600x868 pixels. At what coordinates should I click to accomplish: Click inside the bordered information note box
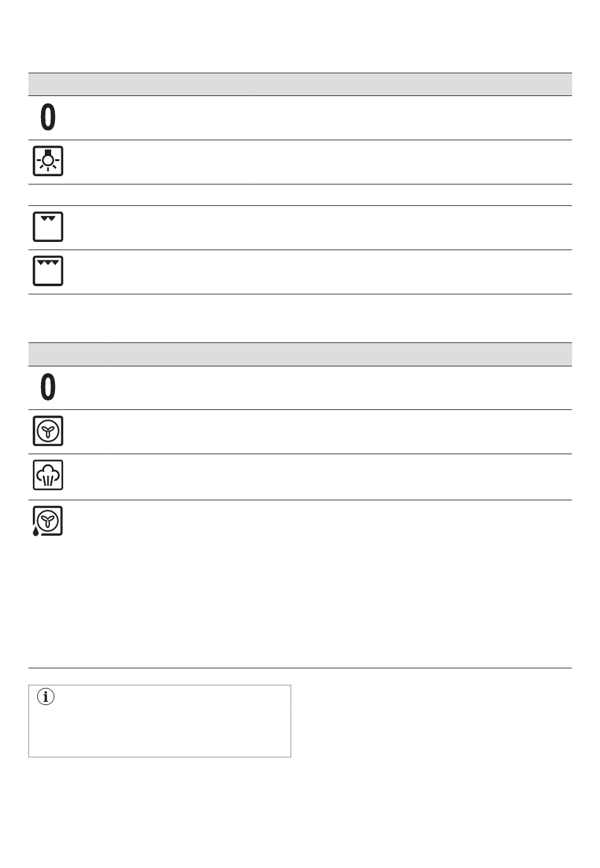160,721
